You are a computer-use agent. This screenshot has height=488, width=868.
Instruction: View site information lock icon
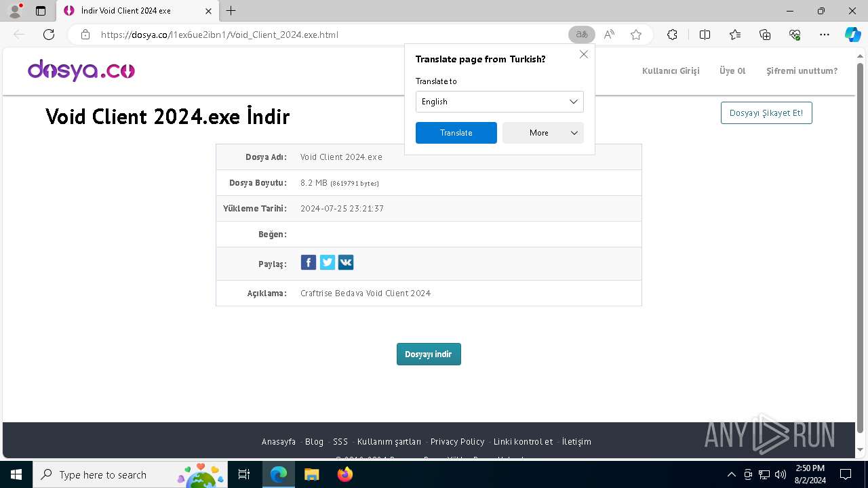coord(85,35)
